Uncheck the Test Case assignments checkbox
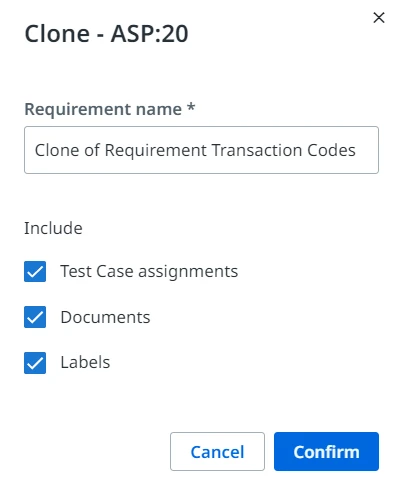The height and width of the screenshot is (499, 407). point(35,271)
